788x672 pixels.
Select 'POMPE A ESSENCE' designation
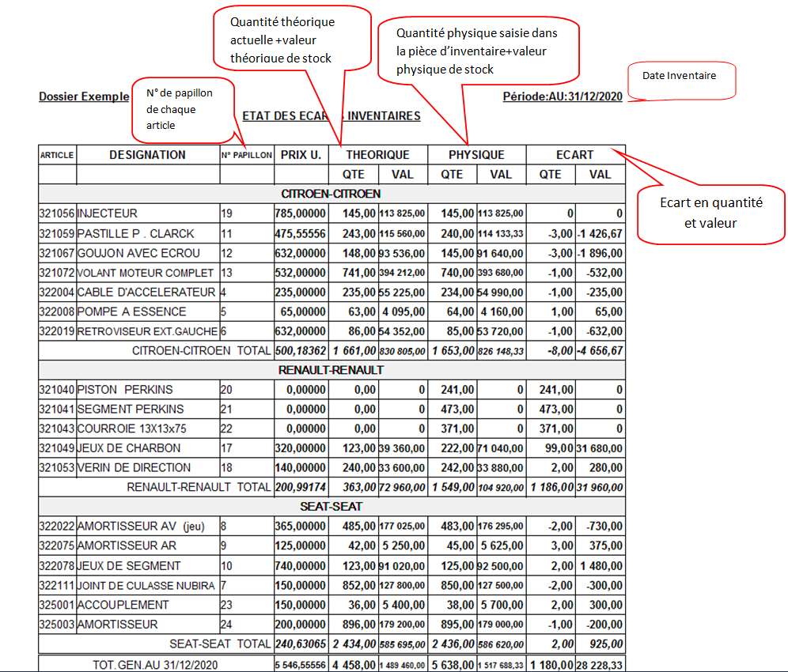click(131, 312)
